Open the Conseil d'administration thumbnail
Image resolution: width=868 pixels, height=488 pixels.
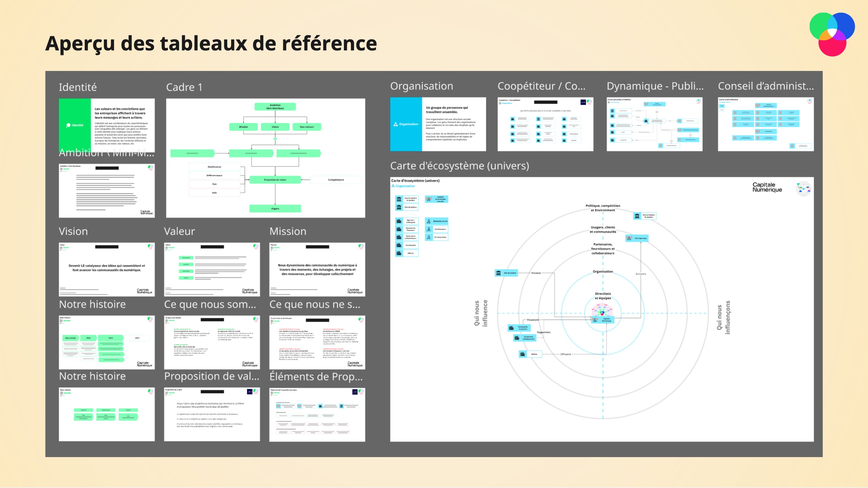pos(765,124)
